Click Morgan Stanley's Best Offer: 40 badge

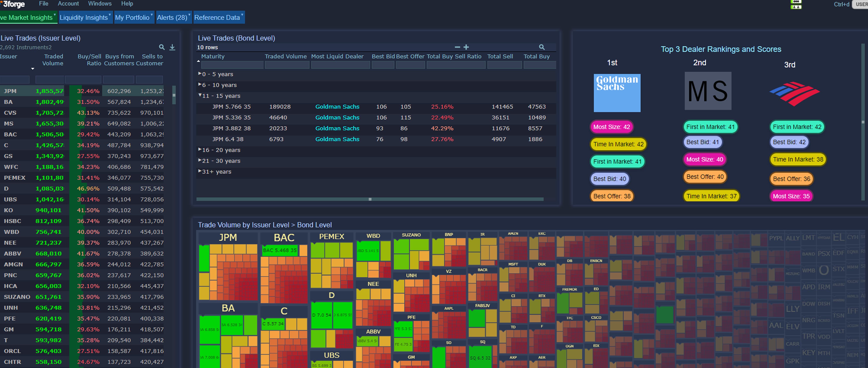[705, 176]
